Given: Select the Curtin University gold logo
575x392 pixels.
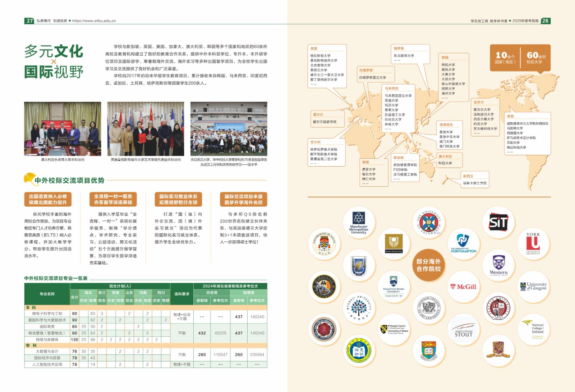Looking at the screenshot, I should pyautogui.click(x=394, y=244).
